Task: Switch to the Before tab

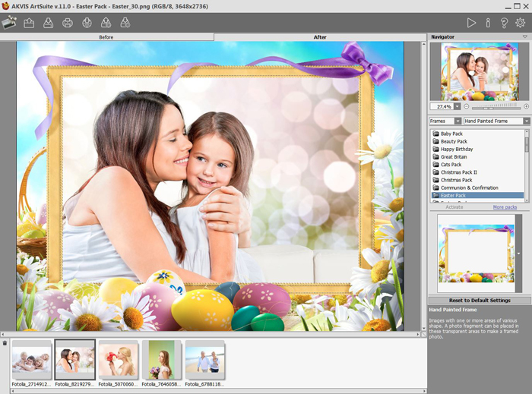Action: [106, 36]
